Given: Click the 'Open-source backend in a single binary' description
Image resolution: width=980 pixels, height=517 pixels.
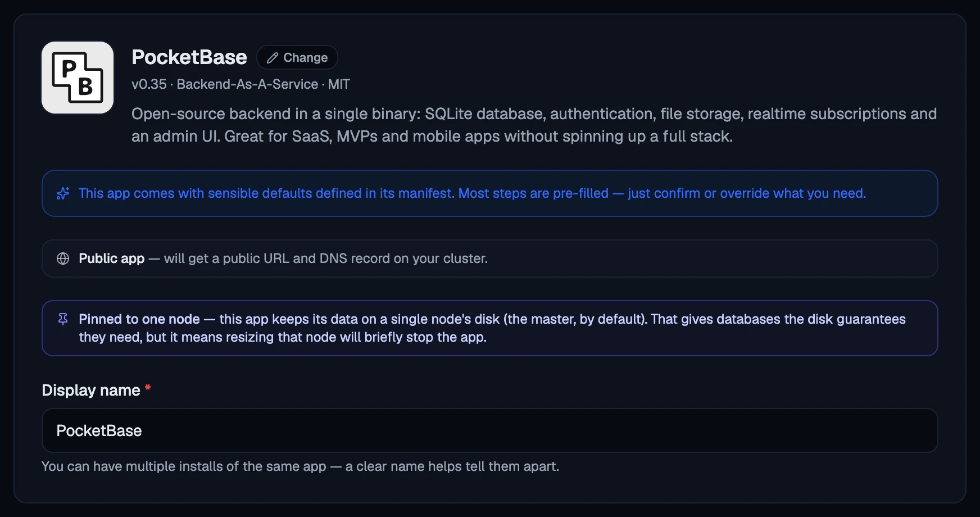Looking at the screenshot, I should (x=534, y=125).
